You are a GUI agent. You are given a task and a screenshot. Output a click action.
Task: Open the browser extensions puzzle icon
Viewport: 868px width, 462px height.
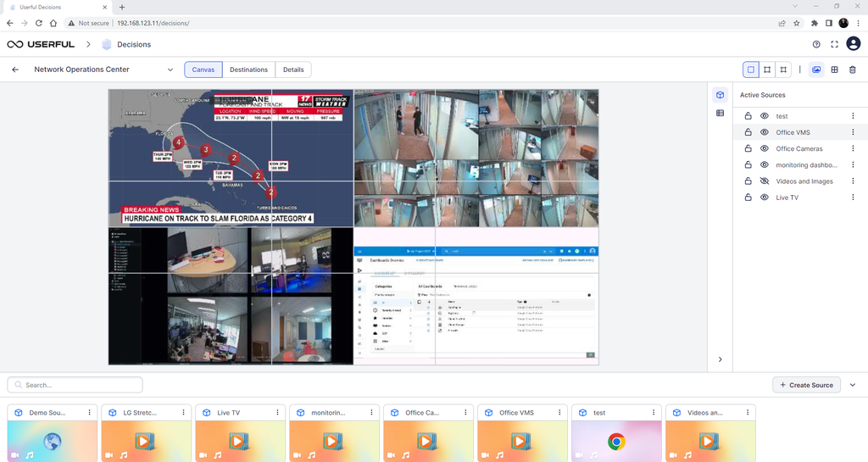[x=815, y=23]
